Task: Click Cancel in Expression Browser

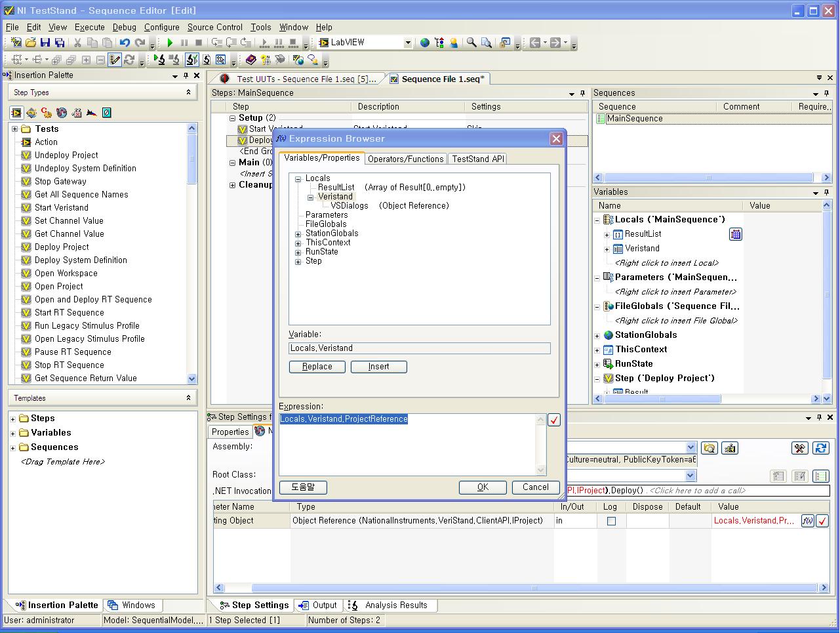Action: pyautogui.click(x=536, y=487)
